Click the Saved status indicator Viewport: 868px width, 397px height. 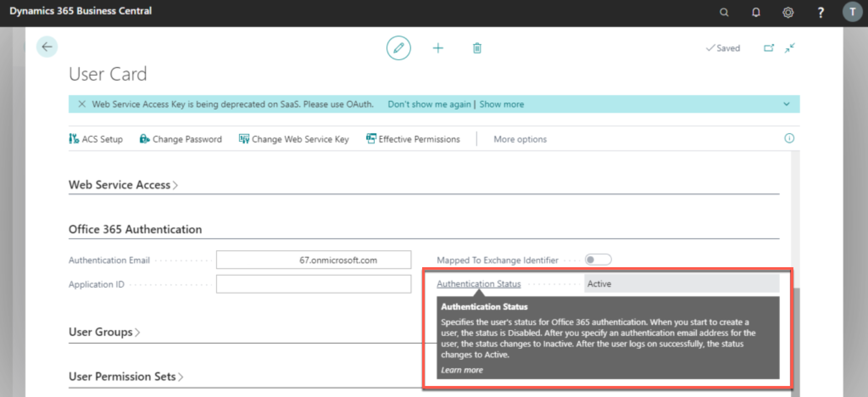click(723, 48)
